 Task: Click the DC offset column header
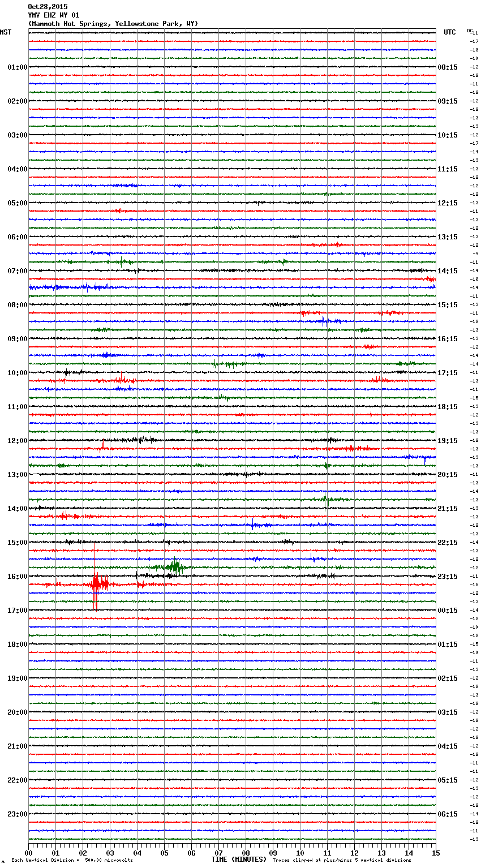(x=470, y=31)
